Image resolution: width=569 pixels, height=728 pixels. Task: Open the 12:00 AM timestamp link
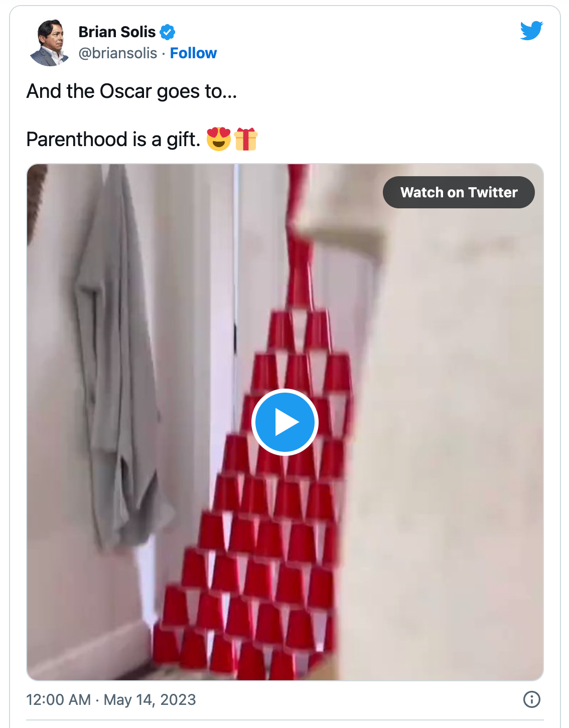(x=58, y=699)
